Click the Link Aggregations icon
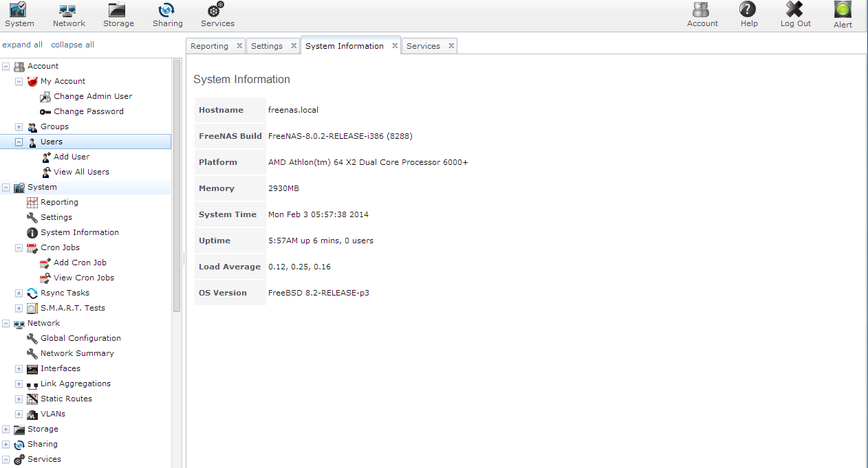Image resolution: width=868 pixels, height=468 pixels. [32, 384]
